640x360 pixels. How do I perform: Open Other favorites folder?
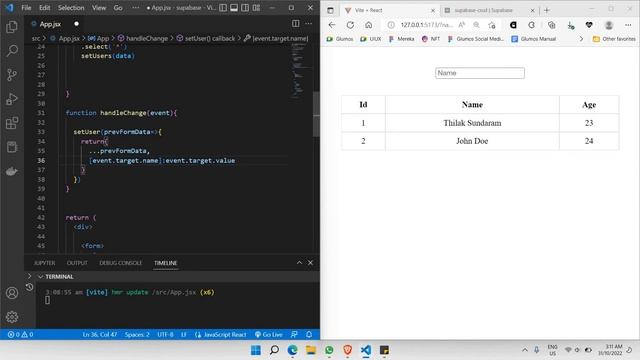pos(614,39)
